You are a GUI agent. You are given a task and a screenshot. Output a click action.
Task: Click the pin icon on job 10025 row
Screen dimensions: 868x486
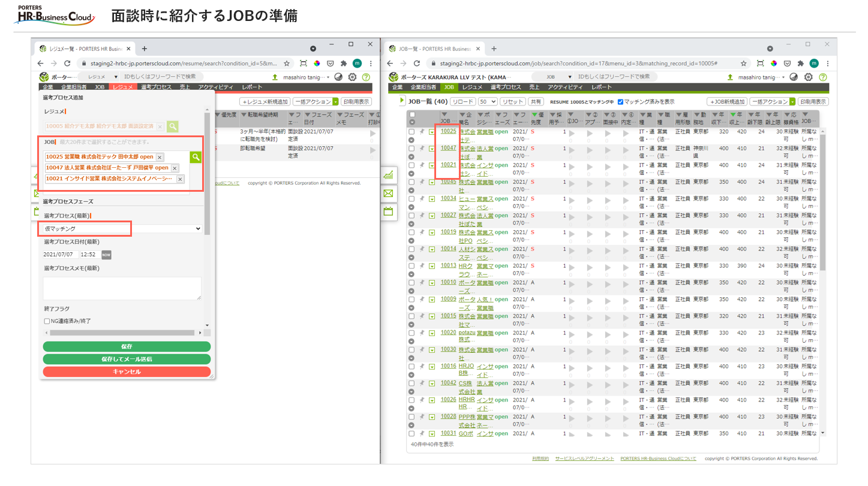click(x=422, y=132)
